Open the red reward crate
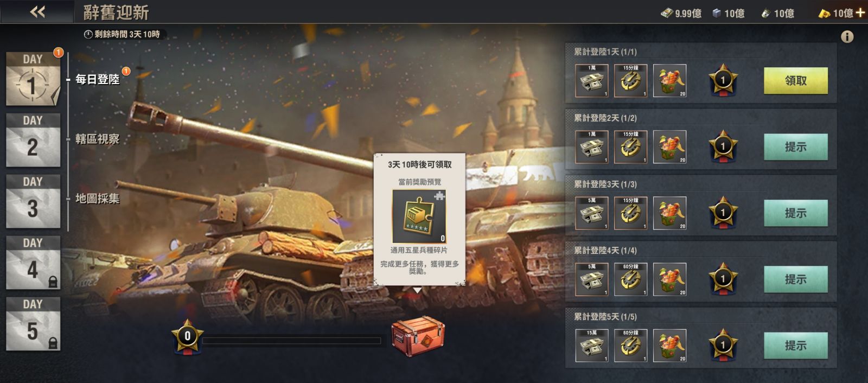The image size is (868, 383). click(x=418, y=336)
